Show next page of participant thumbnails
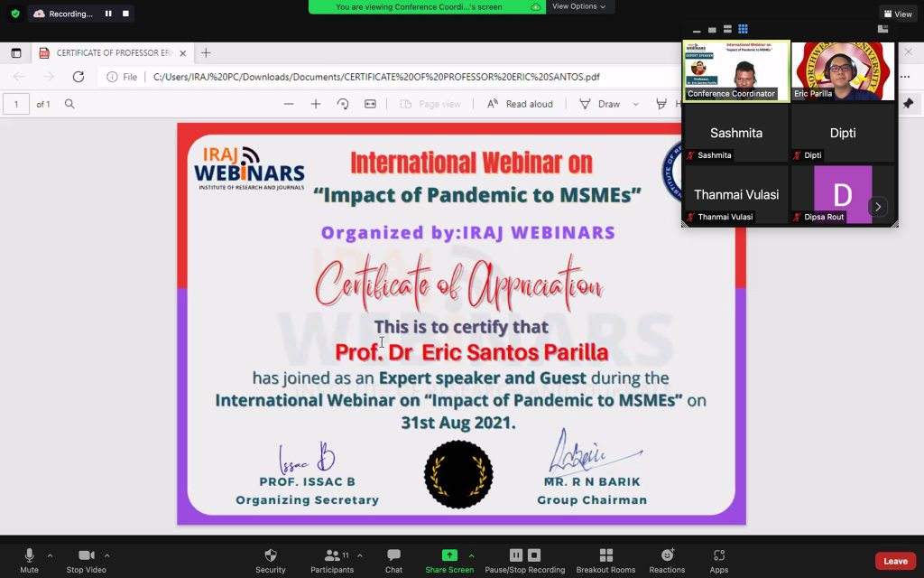924x578 pixels. 877,207
